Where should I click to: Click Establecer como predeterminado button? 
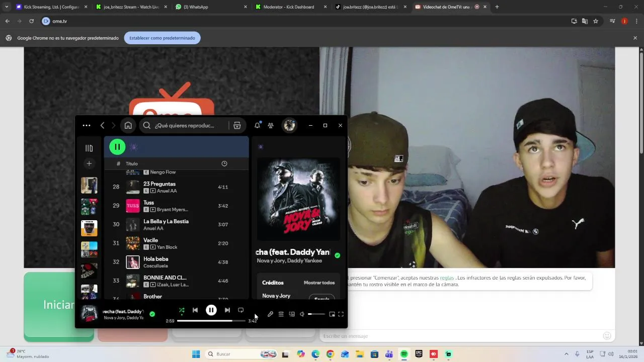[x=162, y=38]
